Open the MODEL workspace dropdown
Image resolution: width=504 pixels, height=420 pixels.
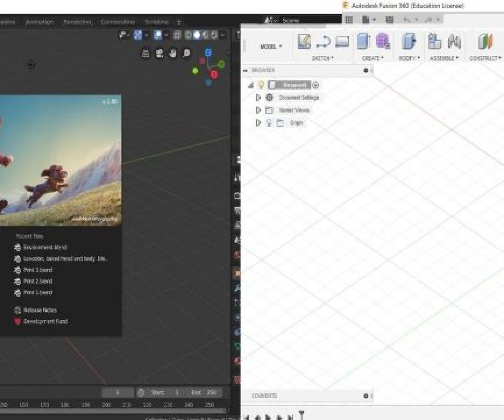(x=271, y=46)
